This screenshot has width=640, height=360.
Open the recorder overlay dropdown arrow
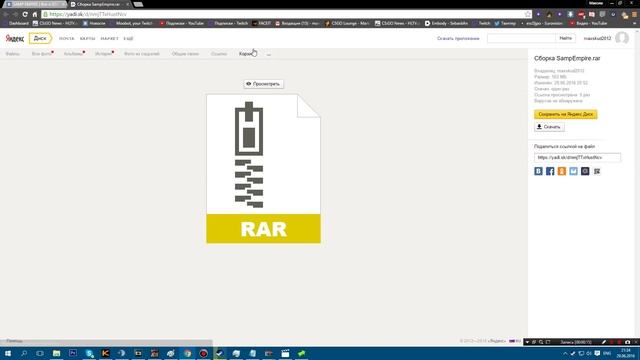tap(527, 342)
